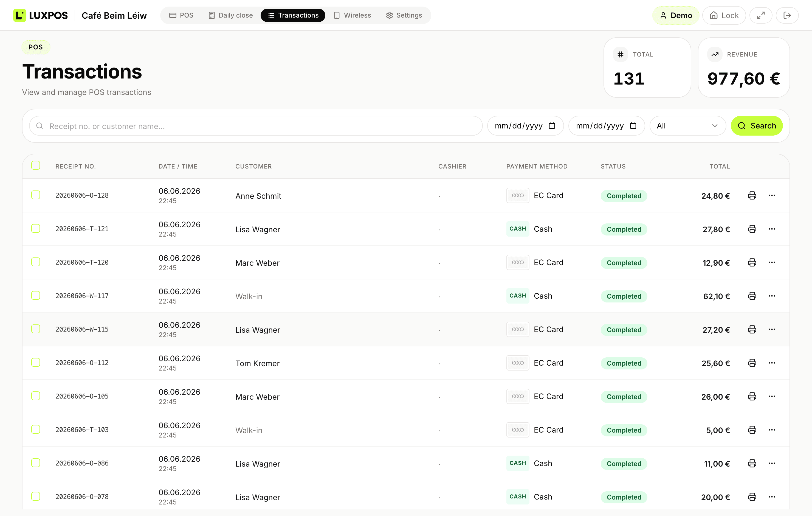Switch to the Daily close tab
The image size is (812, 516).
pyautogui.click(x=231, y=16)
